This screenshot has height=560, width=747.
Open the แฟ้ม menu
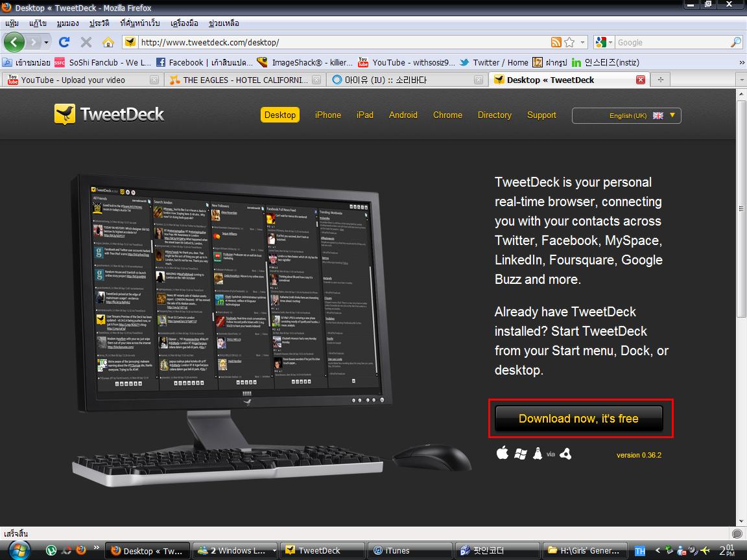(x=12, y=23)
